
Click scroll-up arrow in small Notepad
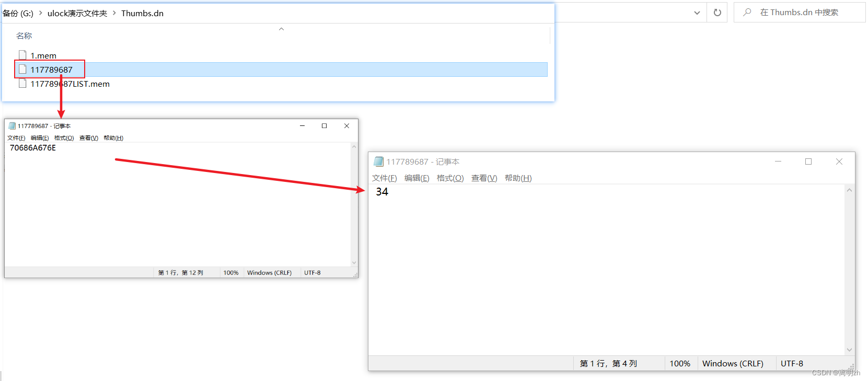(x=354, y=147)
